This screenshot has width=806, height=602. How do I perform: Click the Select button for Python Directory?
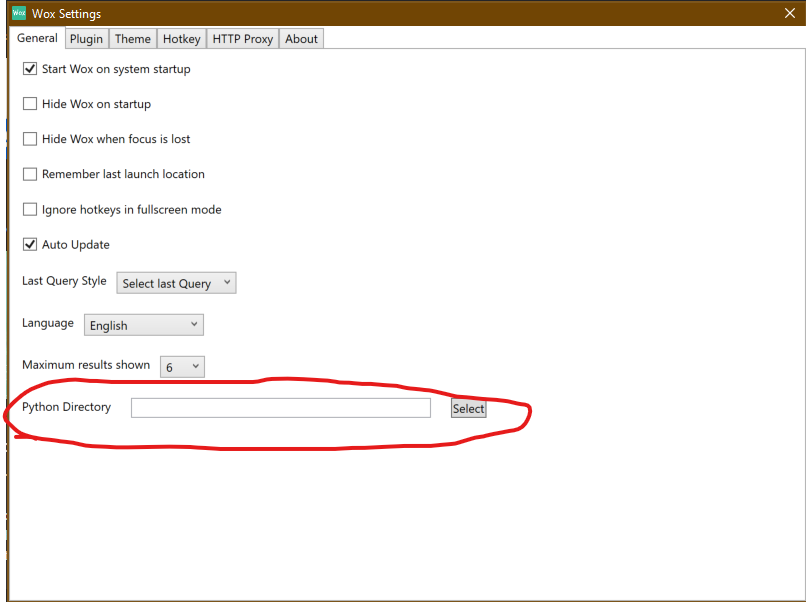coord(468,408)
